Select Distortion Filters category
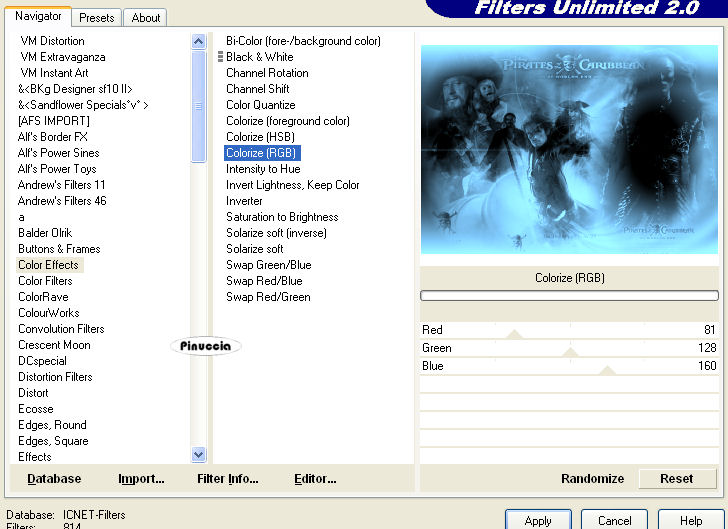Screen dimensions: 728x529 (55, 377)
